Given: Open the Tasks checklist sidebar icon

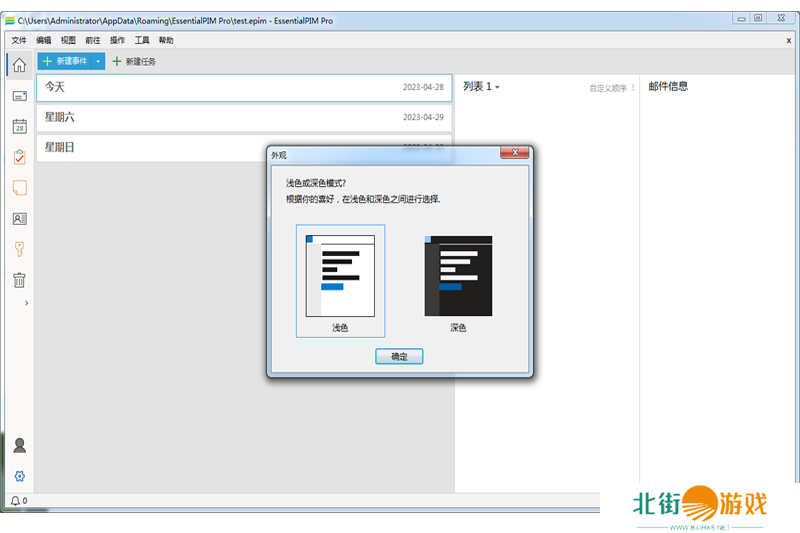Looking at the screenshot, I should tap(19, 157).
